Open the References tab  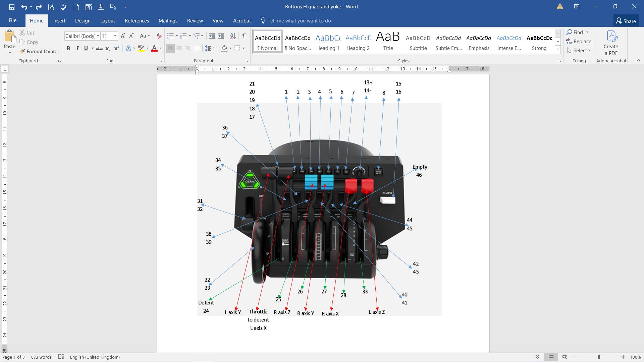tap(137, 21)
